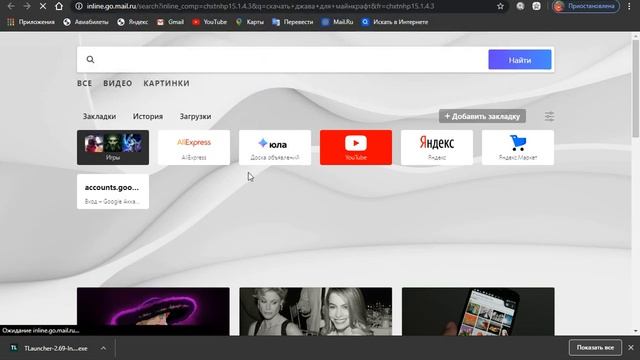Open the red YouTube tile
Viewport: 640px width, 360px height.
click(356, 147)
